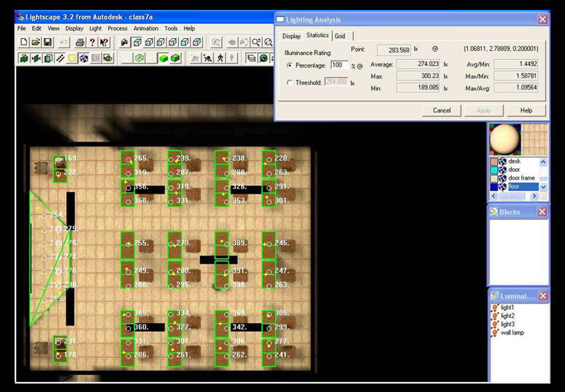Click the Print icon in the toolbar

80,42
